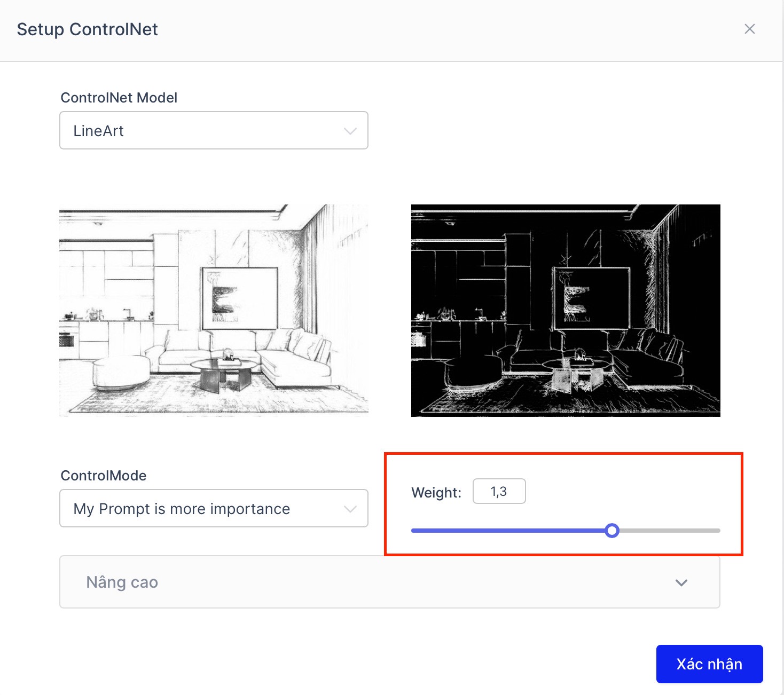Screen dimensions: 784x695
Task: Click the down chevron on Nâng cao panel
Action: pyautogui.click(x=681, y=582)
